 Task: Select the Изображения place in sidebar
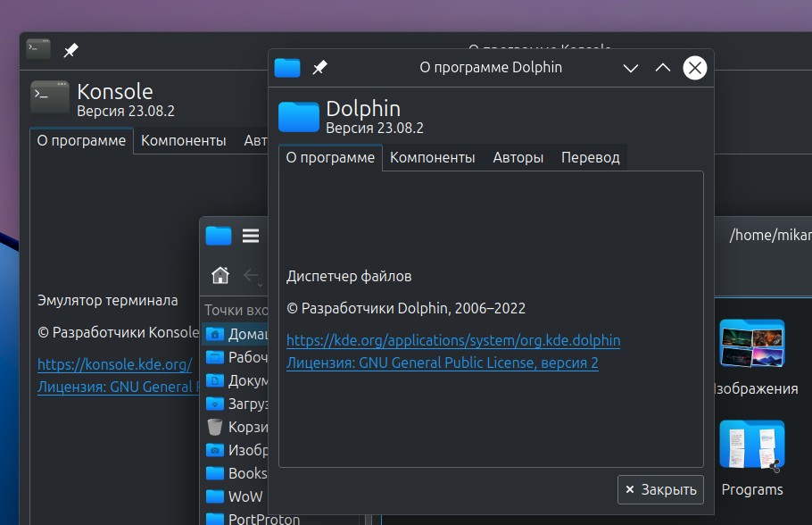coord(236,450)
